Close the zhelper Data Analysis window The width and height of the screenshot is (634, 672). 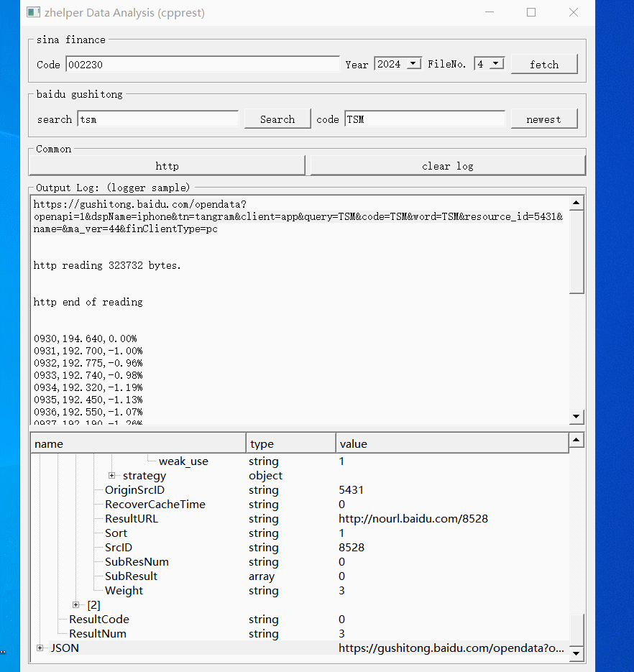pyautogui.click(x=574, y=12)
